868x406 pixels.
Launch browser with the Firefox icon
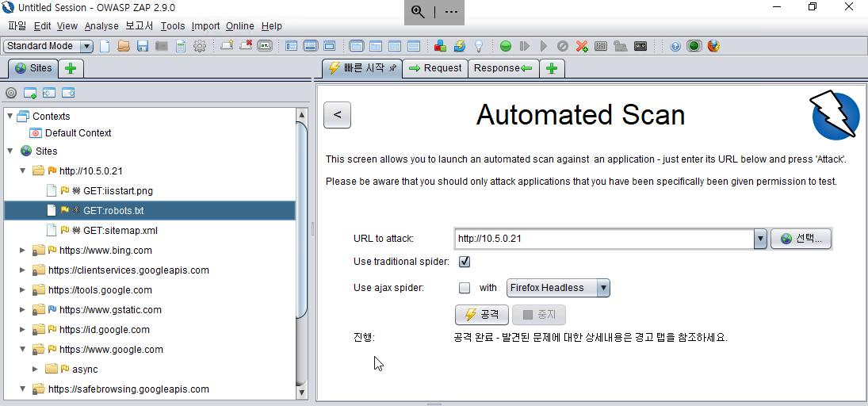pos(713,47)
